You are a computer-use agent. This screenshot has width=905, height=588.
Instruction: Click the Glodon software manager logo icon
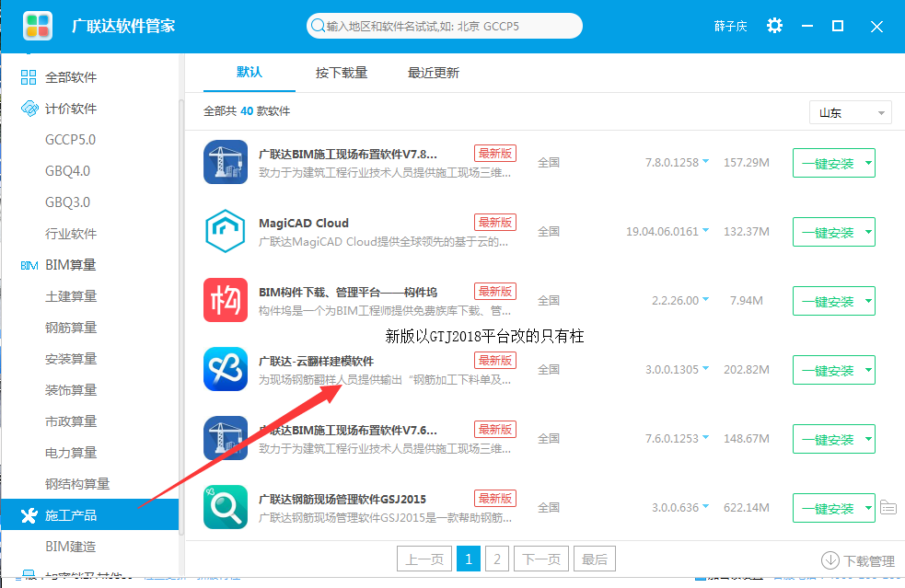tap(38, 26)
